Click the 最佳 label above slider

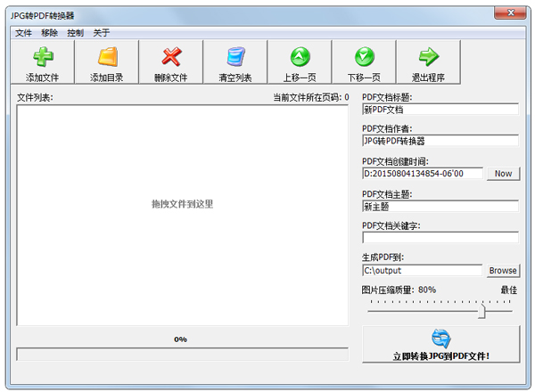509,290
